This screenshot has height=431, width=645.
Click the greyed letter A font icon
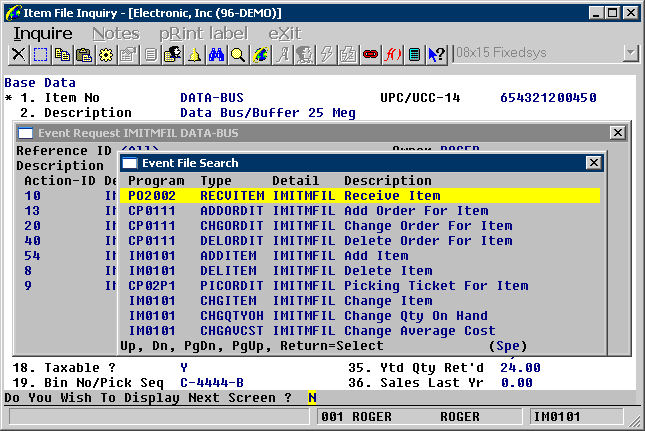click(283, 55)
